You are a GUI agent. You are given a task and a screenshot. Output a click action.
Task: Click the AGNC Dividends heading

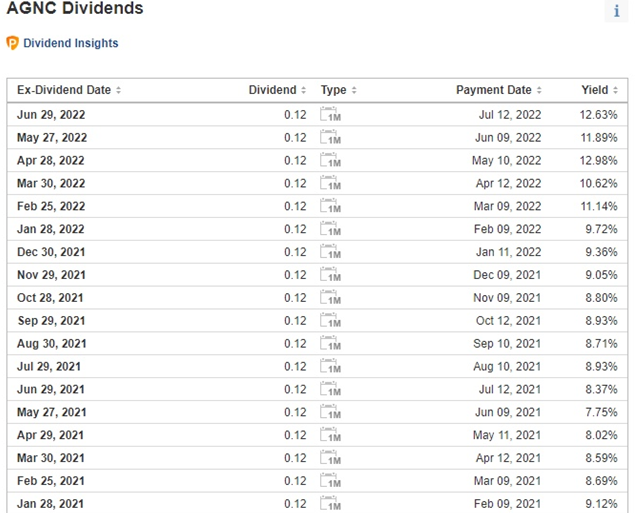pyautogui.click(x=75, y=8)
